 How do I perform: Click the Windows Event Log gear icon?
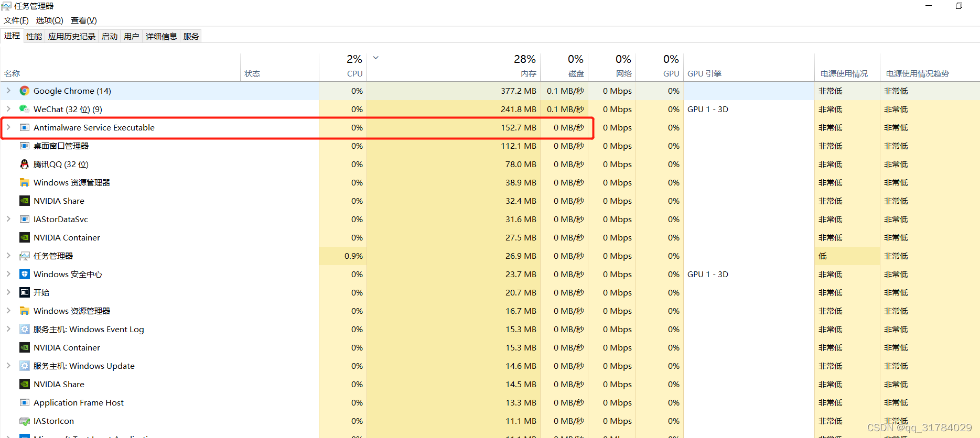(25, 329)
